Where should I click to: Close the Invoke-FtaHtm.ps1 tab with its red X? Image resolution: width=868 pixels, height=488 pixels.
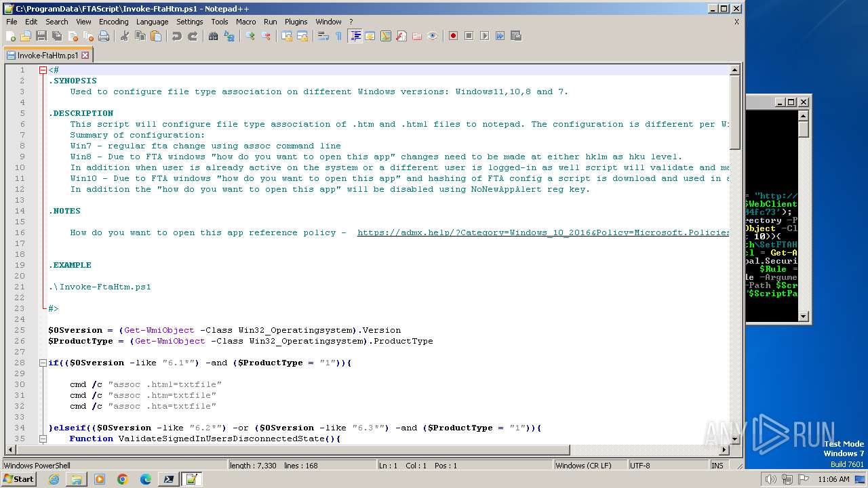click(x=85, y=56)
